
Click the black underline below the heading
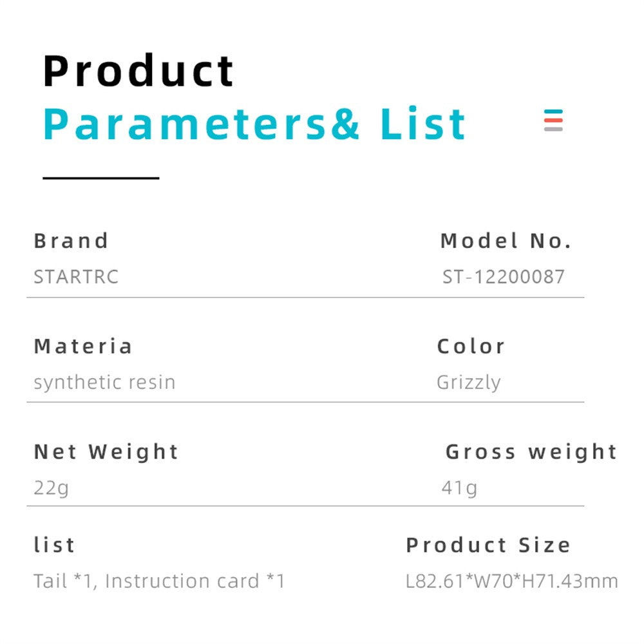coord(101,178)
